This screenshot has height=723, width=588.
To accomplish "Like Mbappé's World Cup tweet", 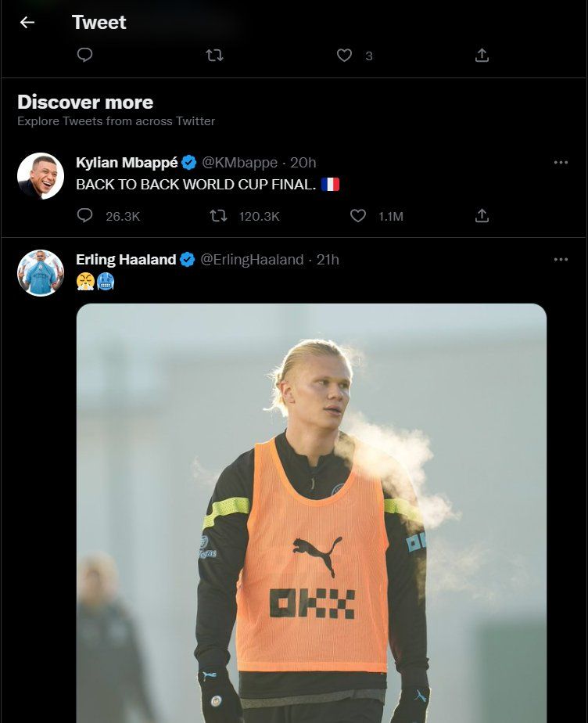I will click(x=358, y=216).
